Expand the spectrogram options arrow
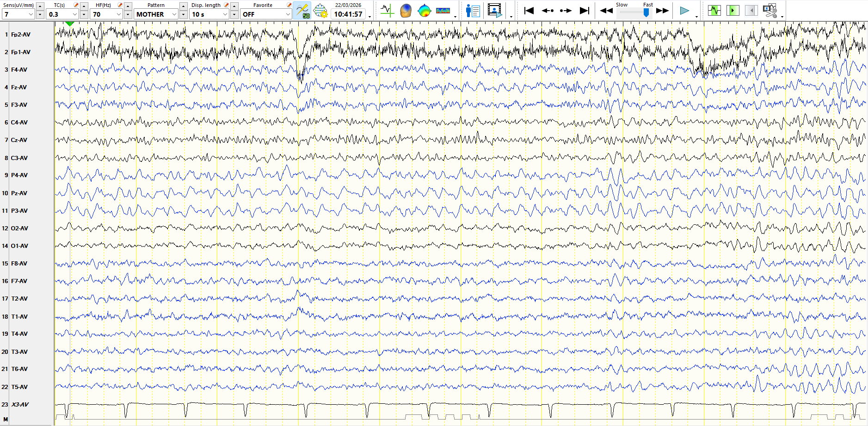 click(x=456, y=17)
